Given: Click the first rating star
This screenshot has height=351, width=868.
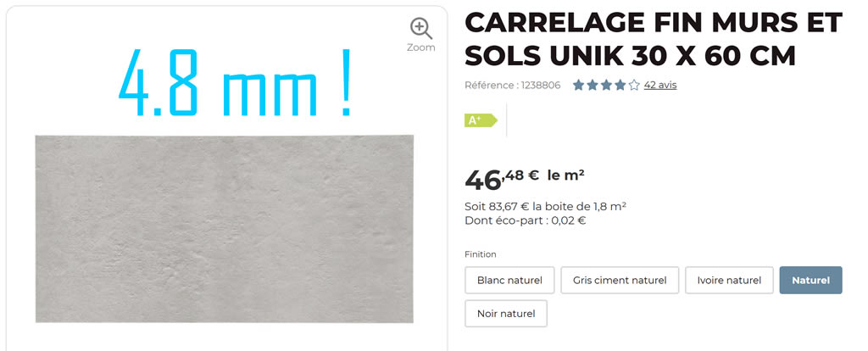Looking at the screenshot, I should click(x=578, y=85).
